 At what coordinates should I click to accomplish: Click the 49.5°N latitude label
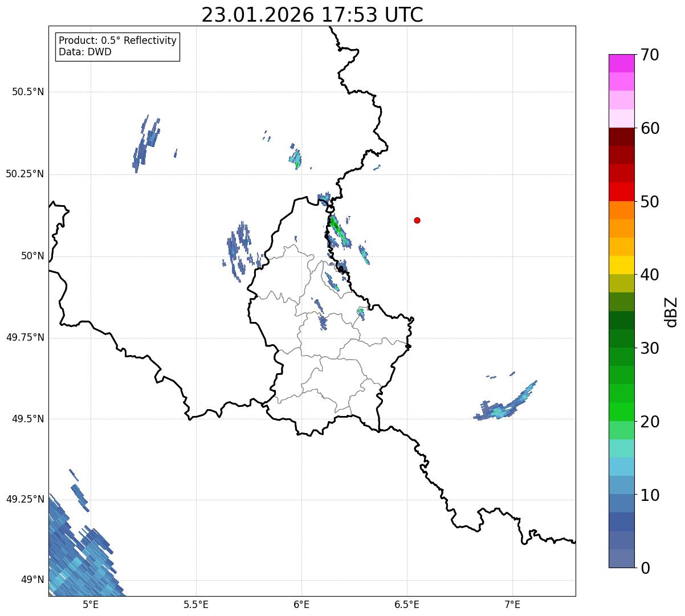pos(28,419)
